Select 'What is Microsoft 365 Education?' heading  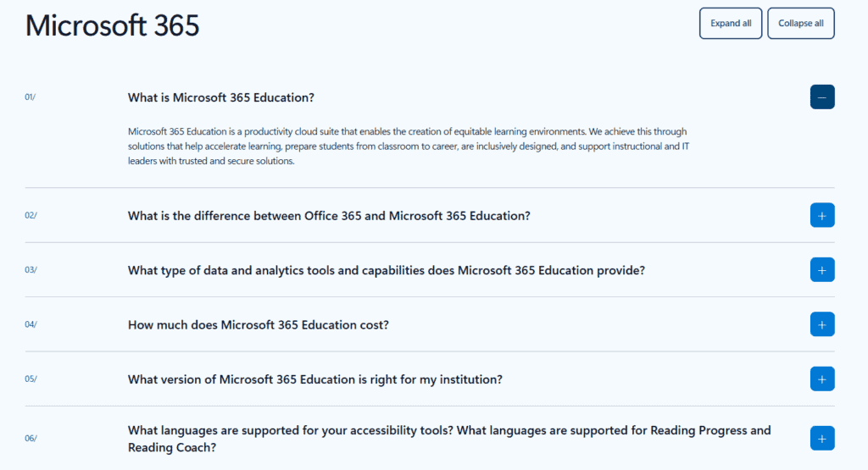click(x=221, y=97)
